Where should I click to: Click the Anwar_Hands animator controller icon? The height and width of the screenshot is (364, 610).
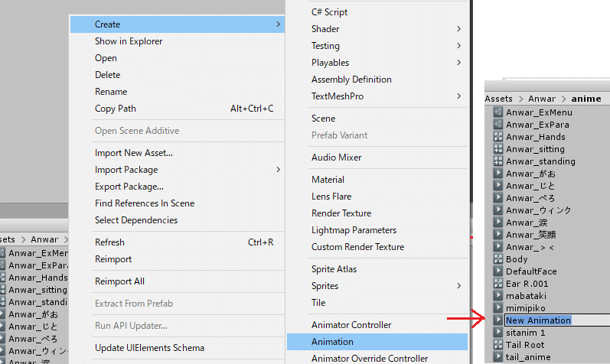498,137
